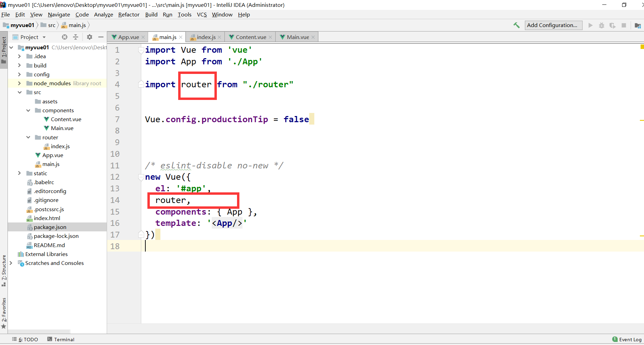Close the Content.vue editor tab
Screen dimensions: 644x345
(x=270, y=37)
